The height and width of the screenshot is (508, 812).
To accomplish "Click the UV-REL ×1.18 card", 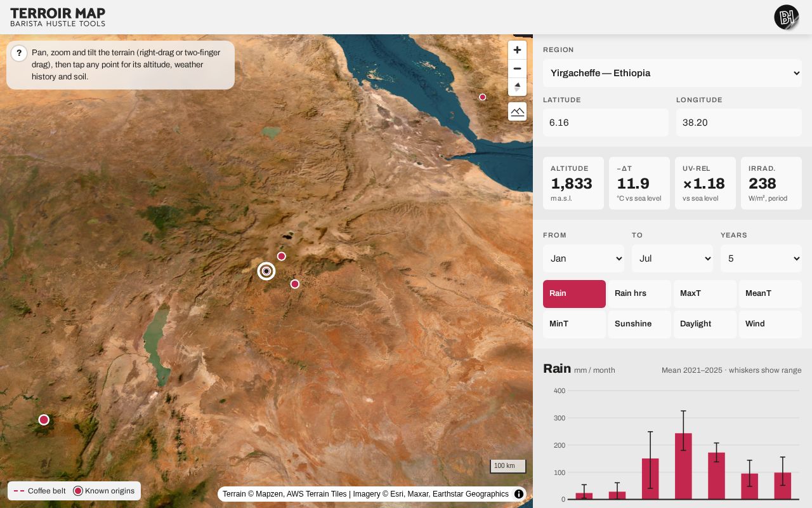I will pos(705,183).
